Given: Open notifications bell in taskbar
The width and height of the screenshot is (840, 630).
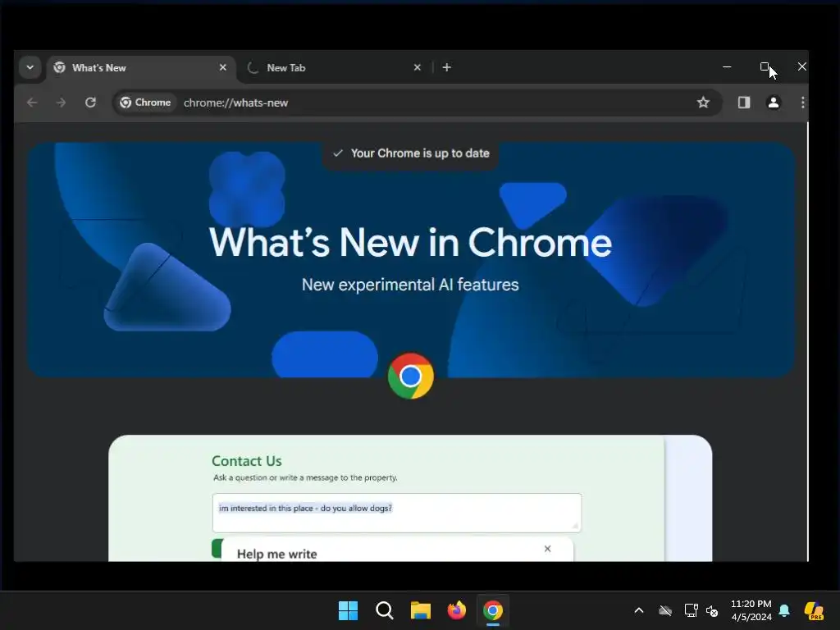Looking at the screenshot, I should [x=784, y=610].
